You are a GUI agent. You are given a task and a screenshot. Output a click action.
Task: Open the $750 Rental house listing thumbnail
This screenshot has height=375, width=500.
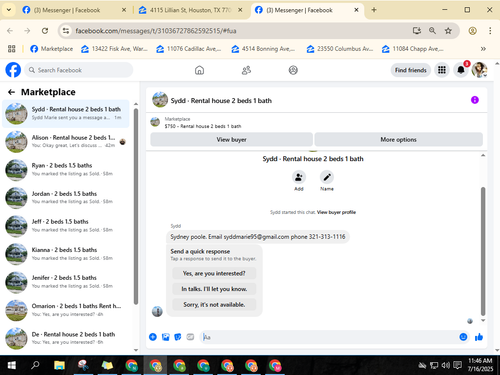click(155, 122)
